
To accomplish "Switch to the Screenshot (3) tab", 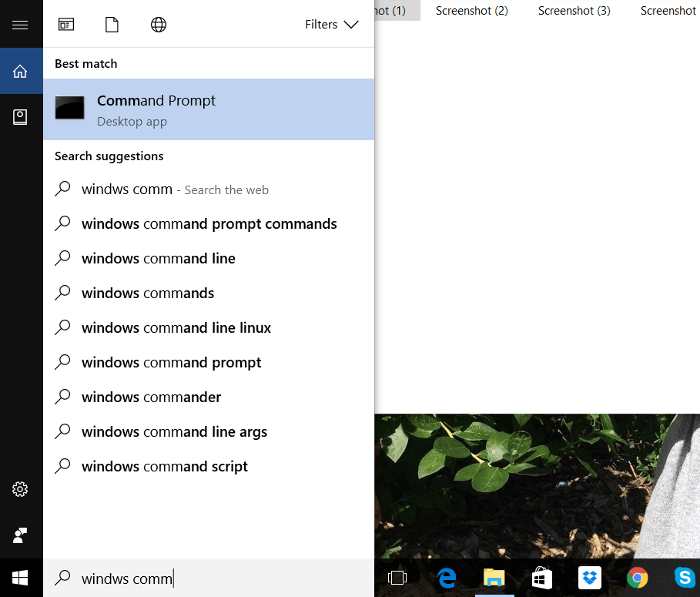I will pyautogui.click(x=574, y=11).
